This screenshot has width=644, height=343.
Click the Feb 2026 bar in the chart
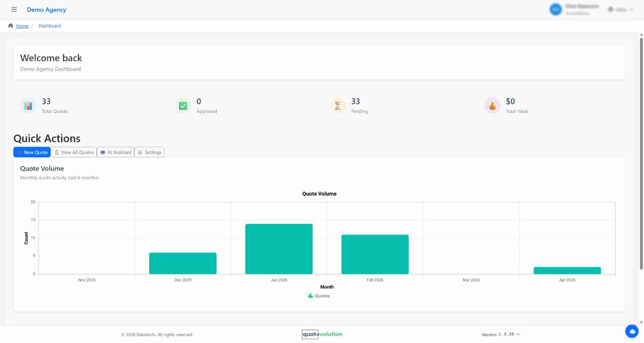coord(375,254)
